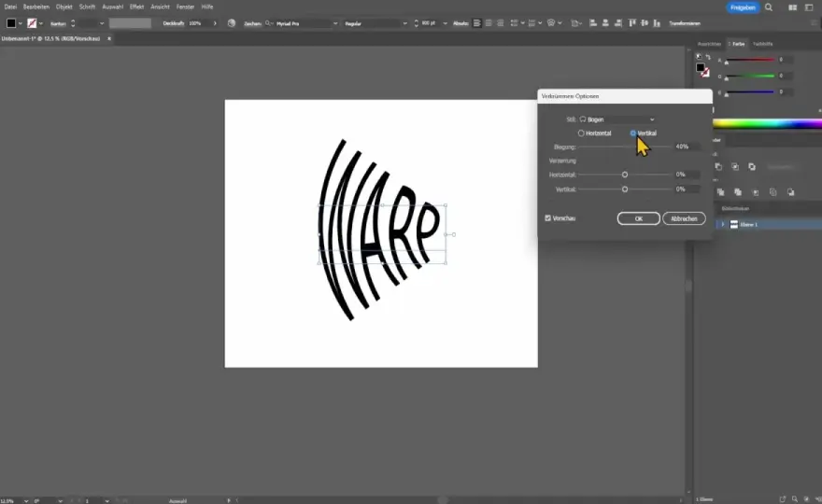Open the Kontur stroke weight dropdown
This screenshot has height=504, width=822.
[102, 23]
